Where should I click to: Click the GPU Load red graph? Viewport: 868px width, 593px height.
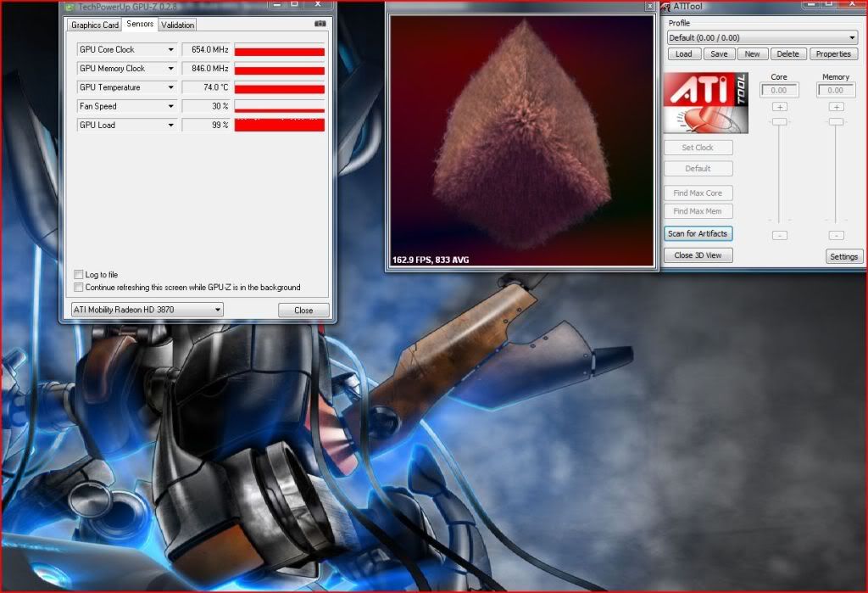(280, 126)
